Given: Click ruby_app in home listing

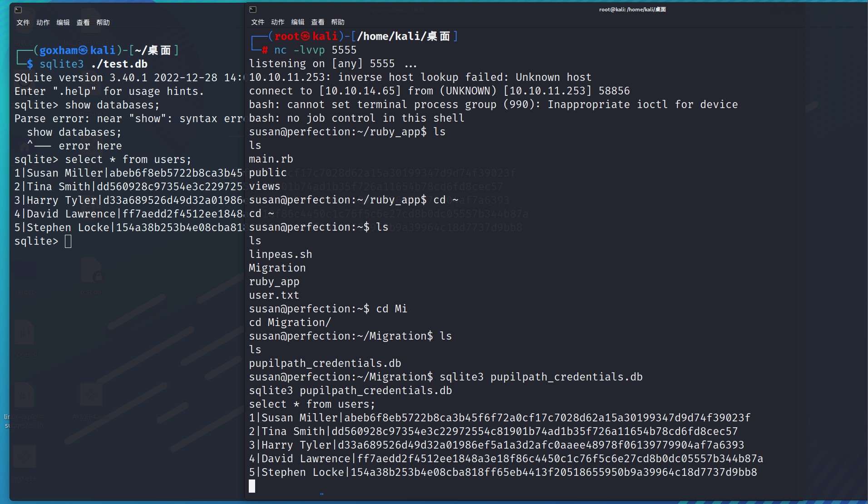Looking at the screenshot, I should pyautogui.click(x=274, y=282).
